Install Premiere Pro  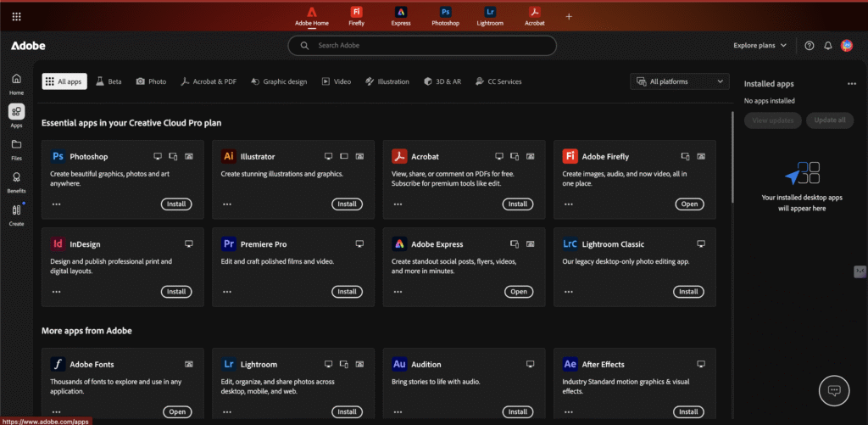pyautogui.click(x=347, y=292)
